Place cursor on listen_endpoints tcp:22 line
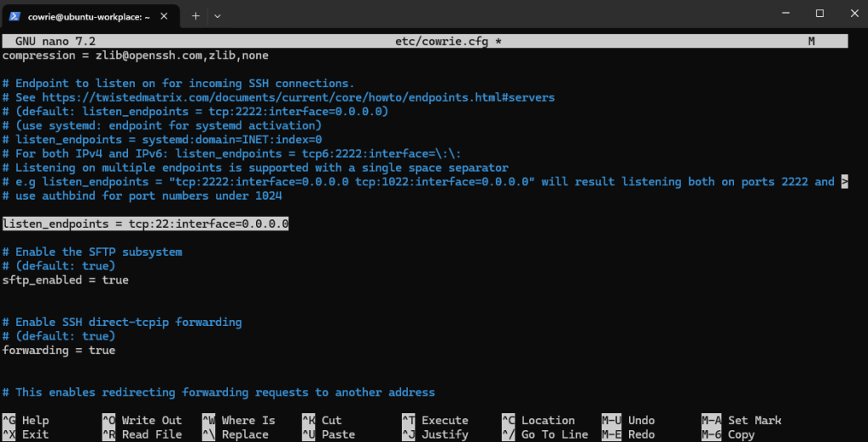Viewport: 868px width, 442px height. click(x=146, y=224)
